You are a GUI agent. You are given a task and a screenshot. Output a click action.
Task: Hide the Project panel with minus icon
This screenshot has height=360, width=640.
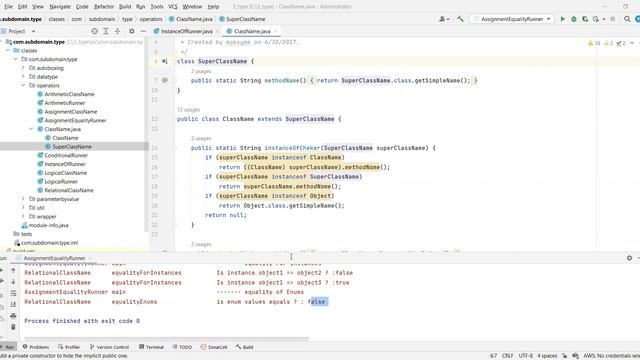click(143, 31)
